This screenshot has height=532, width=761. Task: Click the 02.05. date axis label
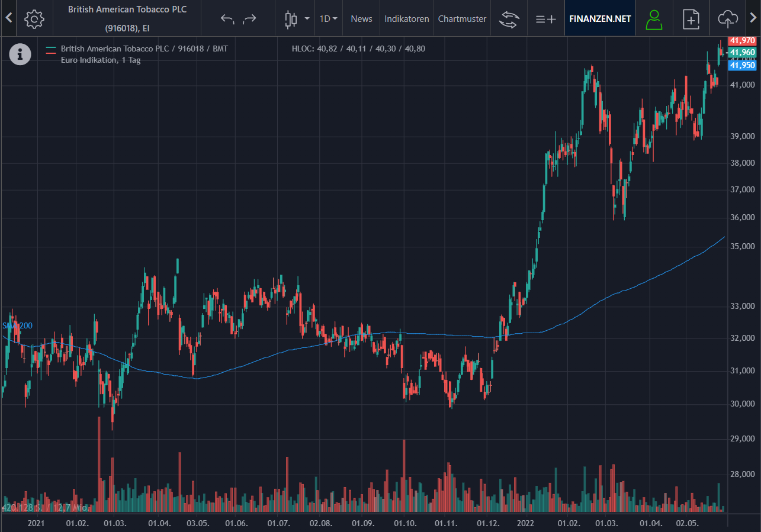[x=687, y=524]
